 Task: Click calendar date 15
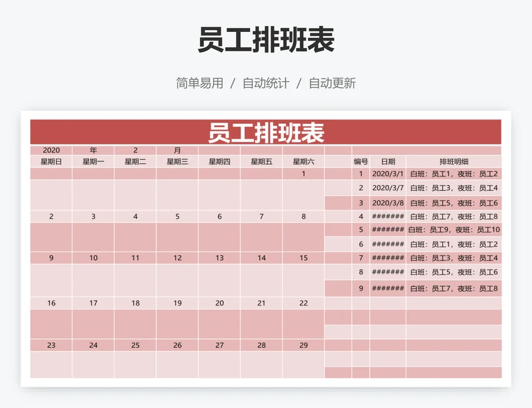tap(303, 258)
